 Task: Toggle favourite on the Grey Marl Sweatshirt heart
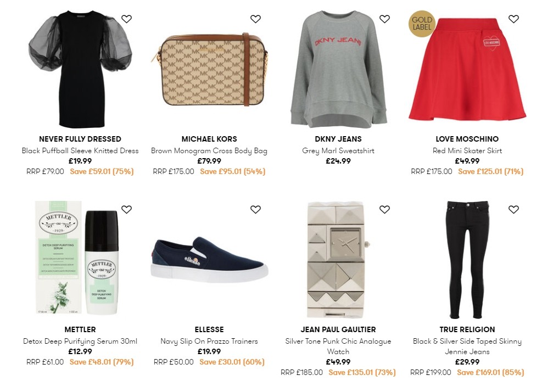(x=384, y=19)
